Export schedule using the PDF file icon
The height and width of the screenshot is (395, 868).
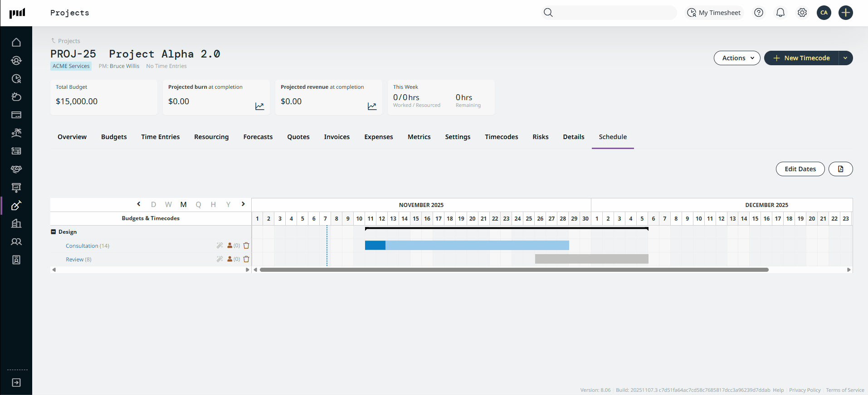[x=840, y=169]
